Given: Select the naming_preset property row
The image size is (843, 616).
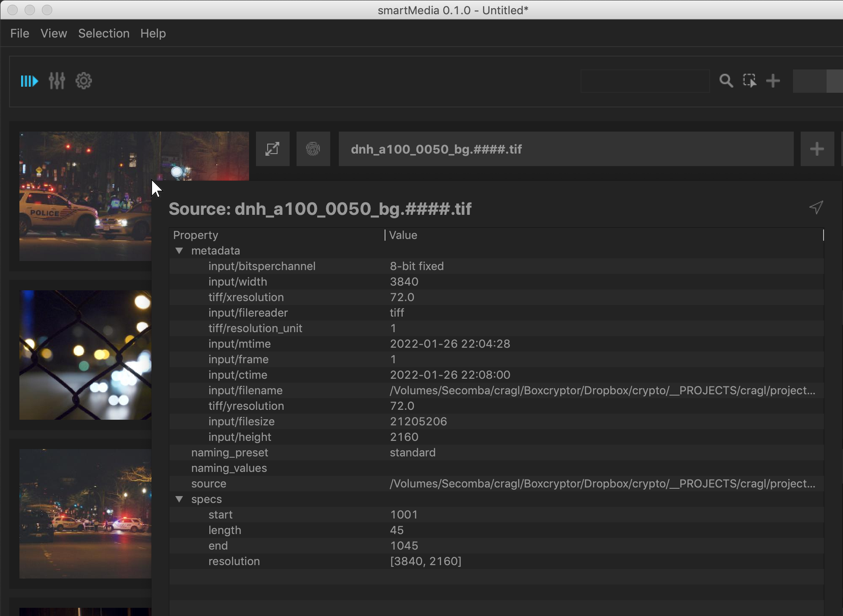Looking at the screenshot, I should 230,453.
